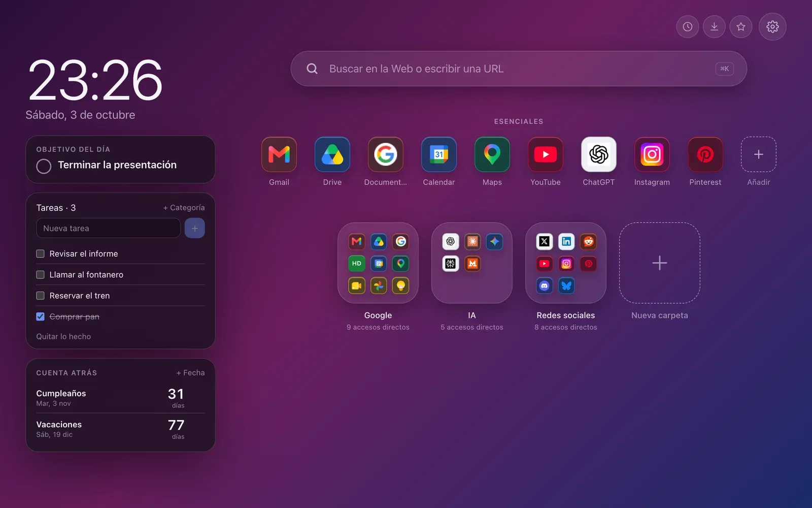Expand the IA folder
The image size is (812, 508).
click(x=472, y=263)
